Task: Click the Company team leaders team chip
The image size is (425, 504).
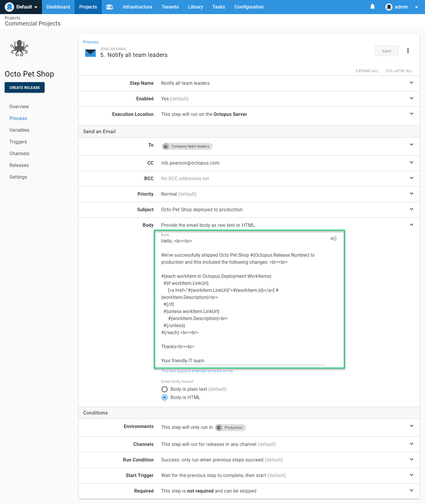Action: (x=187, y=146)
